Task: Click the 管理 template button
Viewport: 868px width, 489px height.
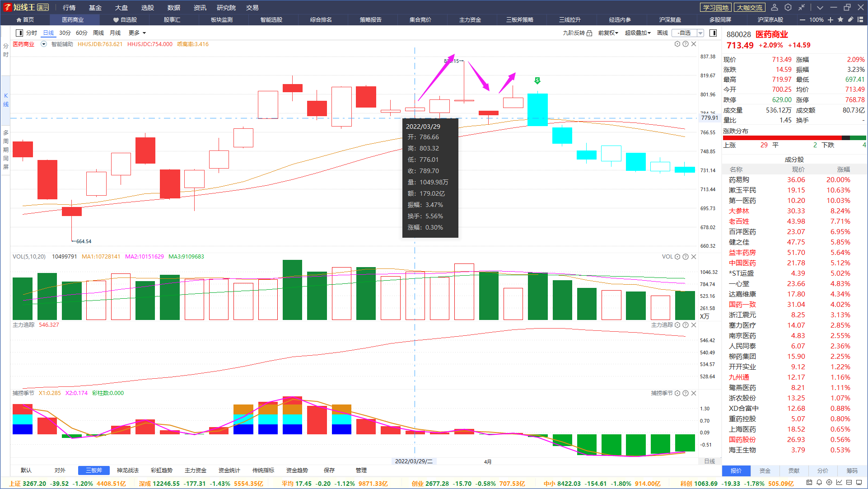Action: pos(361,470)
